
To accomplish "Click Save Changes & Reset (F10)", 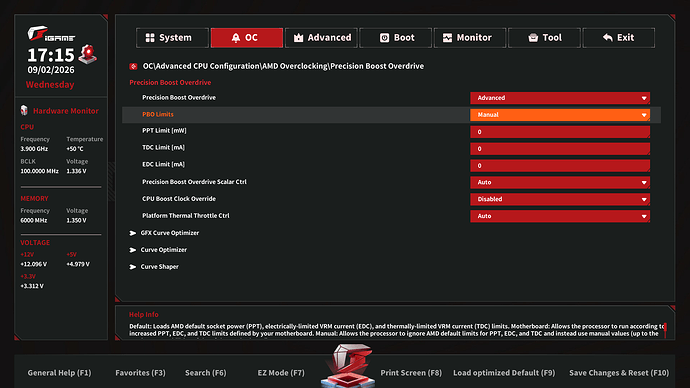I will pyautogui.click(x=619, y=373).
